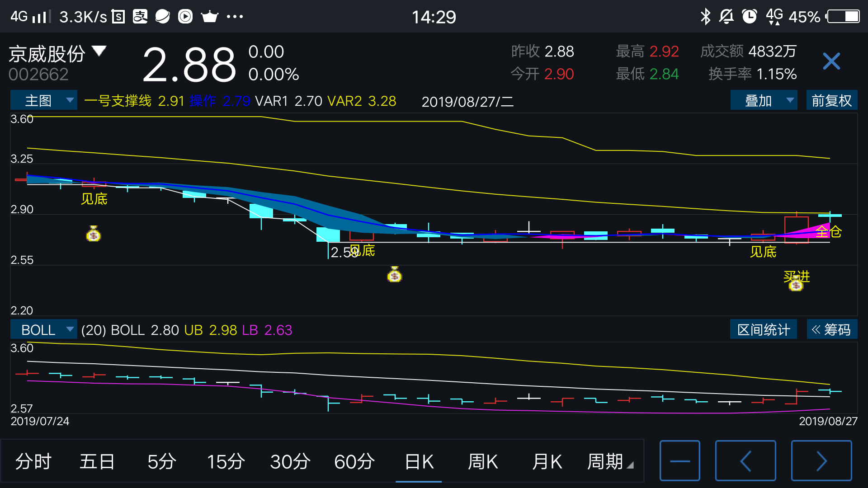Tap the 一号支撑线 2.91 indicator value

point(134,101)
